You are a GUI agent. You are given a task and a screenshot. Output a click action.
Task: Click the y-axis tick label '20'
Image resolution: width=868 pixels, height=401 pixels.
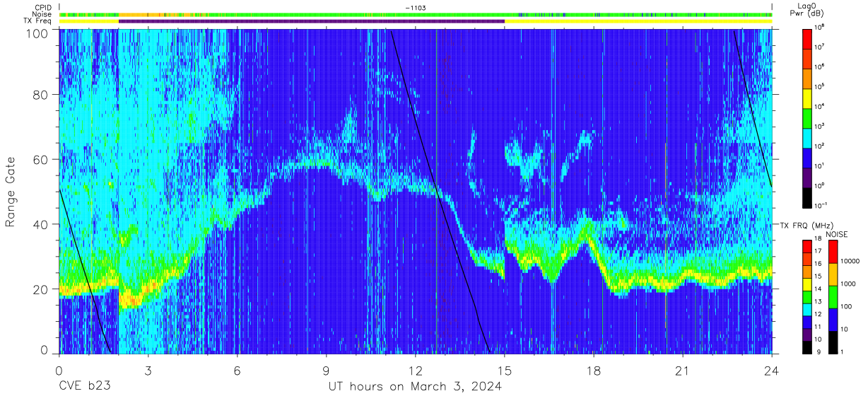click(41, 289)
